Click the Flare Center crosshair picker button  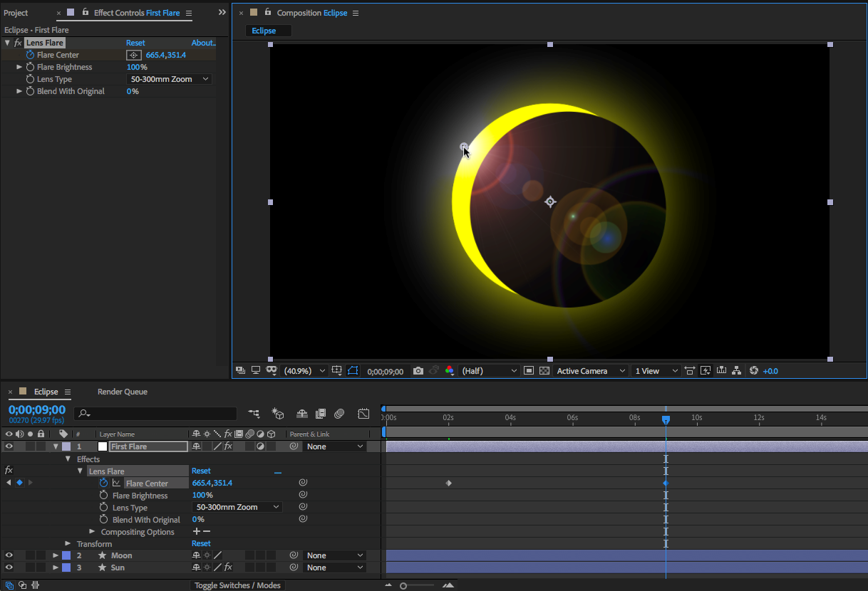(133, 55)
